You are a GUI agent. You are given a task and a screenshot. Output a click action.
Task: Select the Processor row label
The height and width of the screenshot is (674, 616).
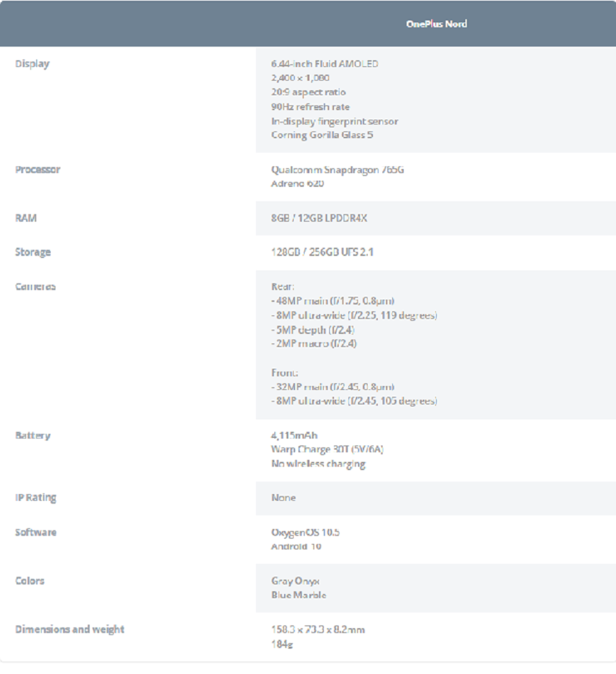coord(38,170)
